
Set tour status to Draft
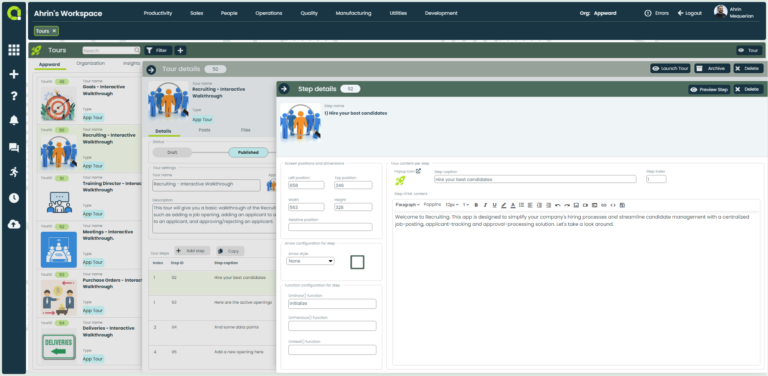[172, 152]
